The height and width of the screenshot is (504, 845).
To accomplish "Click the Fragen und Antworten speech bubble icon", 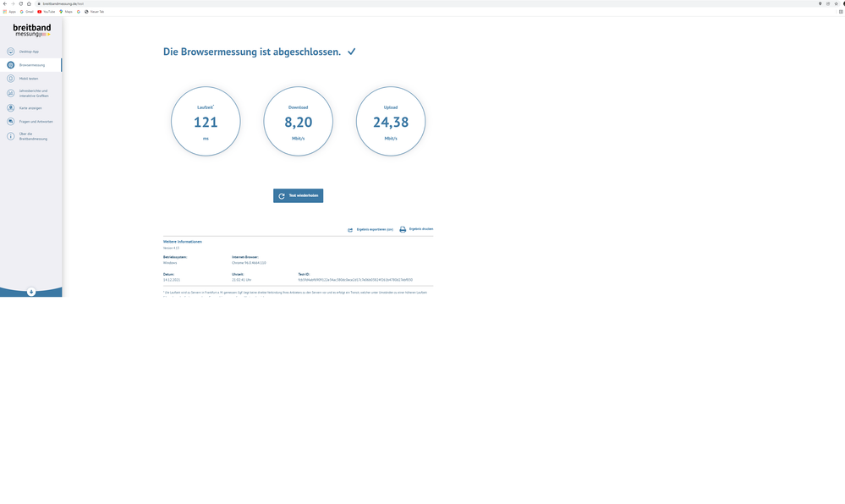I will click(x=11, y=122).
